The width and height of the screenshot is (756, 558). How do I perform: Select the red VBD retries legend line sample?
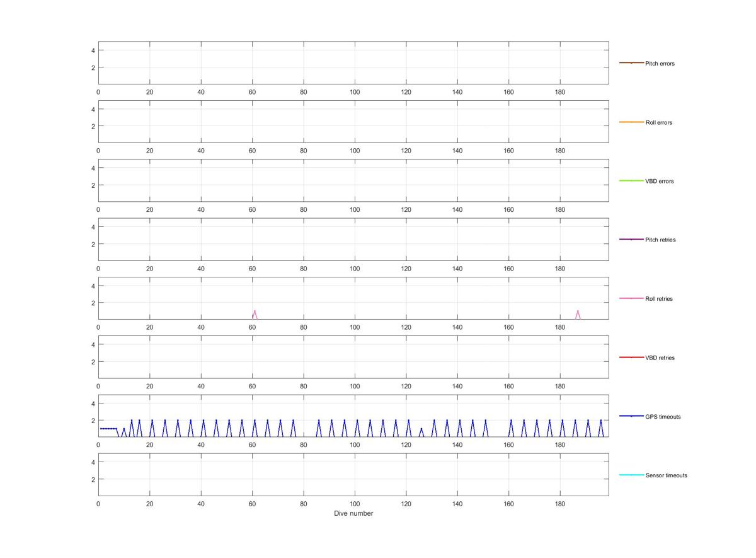(x=631, y=357)
